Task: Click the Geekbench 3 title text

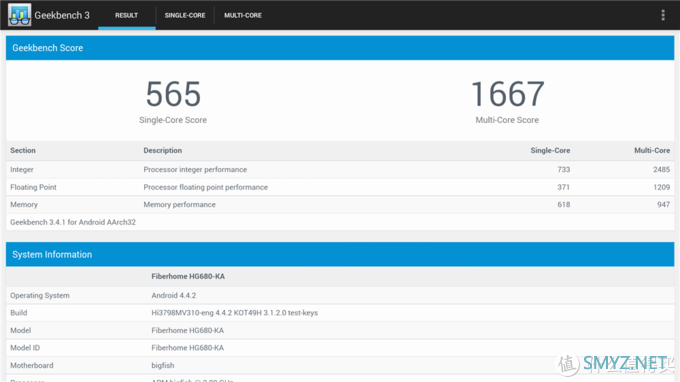Action: [x=62, y=15]
